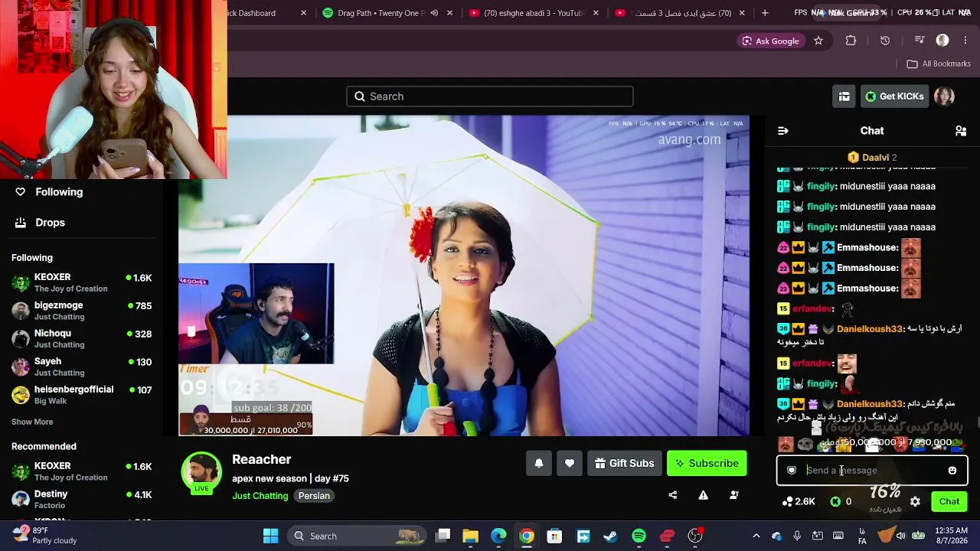This screenshot has height=551, width=980.
Task: Open Chrome extensions puzzle icon
Action: 851,41
